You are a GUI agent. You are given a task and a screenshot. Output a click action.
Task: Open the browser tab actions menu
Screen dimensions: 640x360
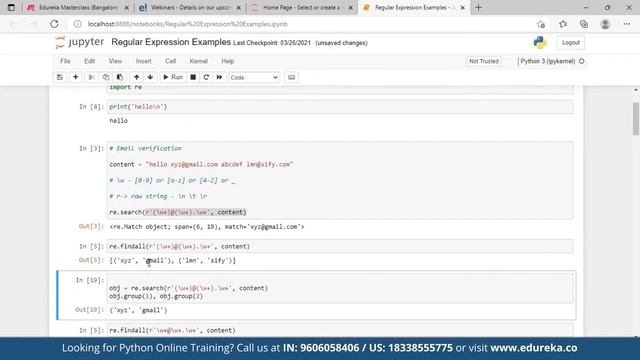11,7
